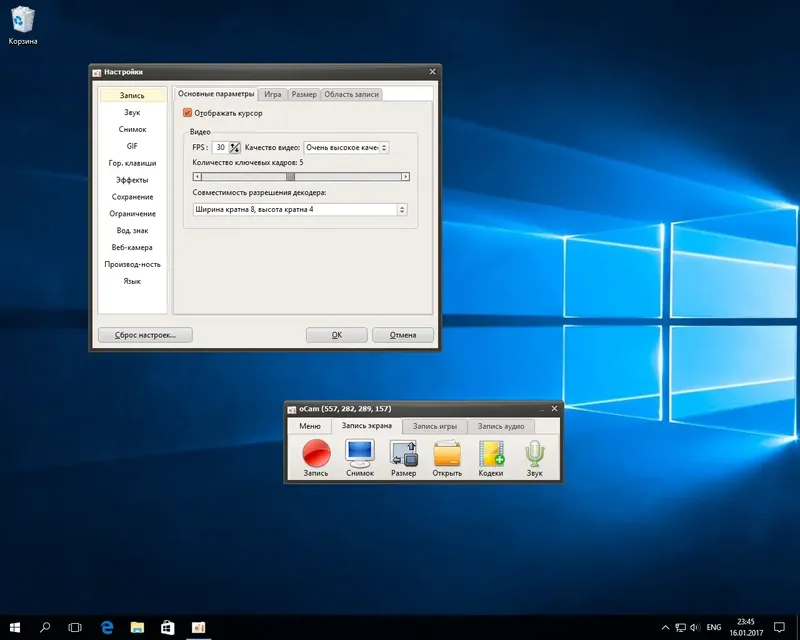Image resolution: width=800 pixels, height=640 pixels.
Task: Select Веб-камера in the settings list
Action: coord(132,247)
